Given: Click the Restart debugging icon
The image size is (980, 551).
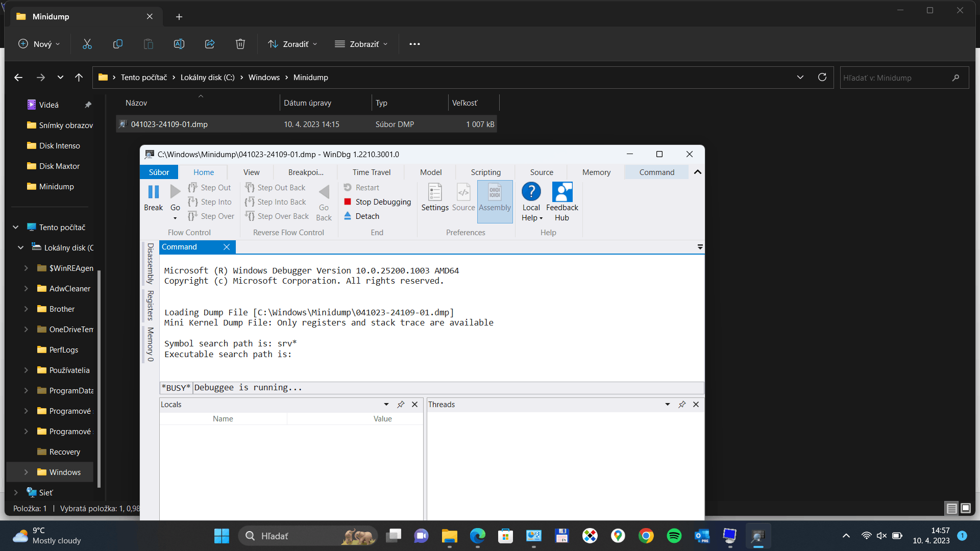Looking at the screenshot, I should pyautogui.click(x=348, y=188).
